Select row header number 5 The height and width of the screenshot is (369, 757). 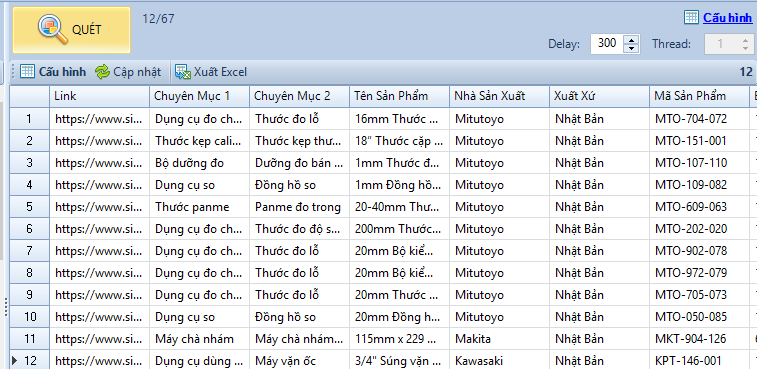coord(29,207)
